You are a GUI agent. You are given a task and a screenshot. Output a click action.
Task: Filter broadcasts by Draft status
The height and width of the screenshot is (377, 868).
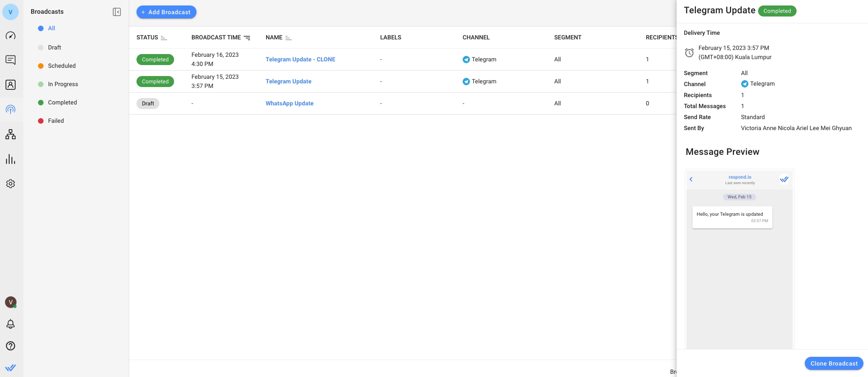click(x=55, y=48)
